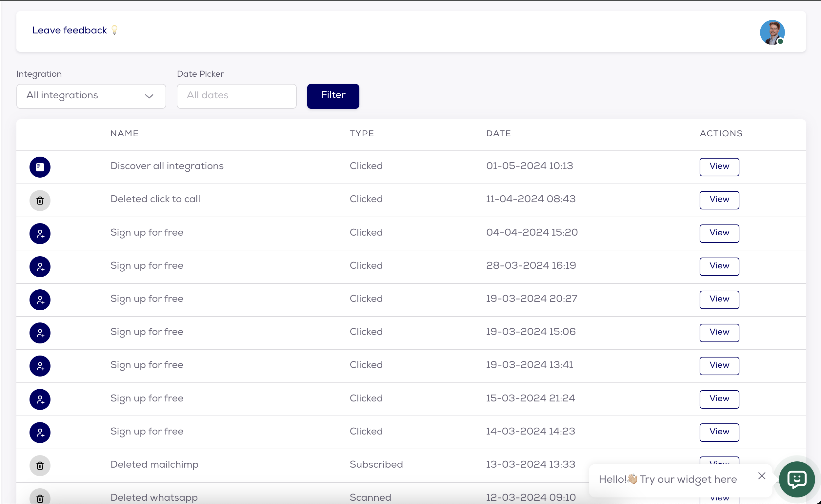Click the DATE column header

[498, 134]
